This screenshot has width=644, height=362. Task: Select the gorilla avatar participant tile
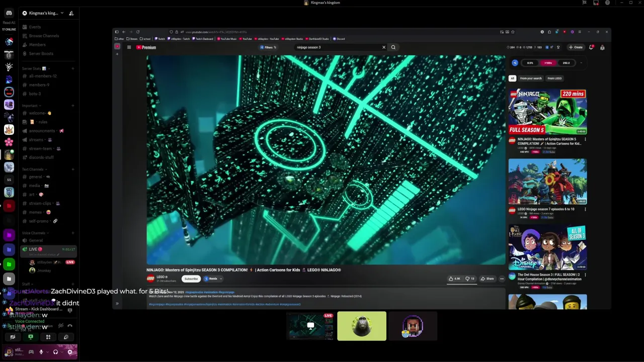coord(362,326)
